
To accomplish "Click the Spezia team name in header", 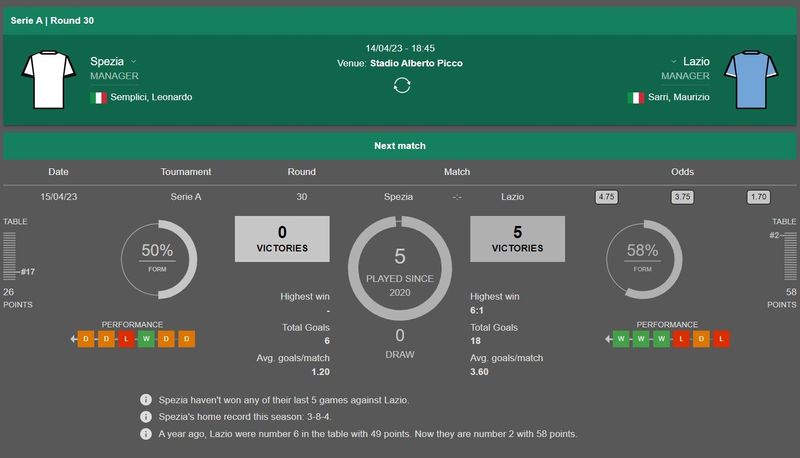I will (x=107, y=62).
